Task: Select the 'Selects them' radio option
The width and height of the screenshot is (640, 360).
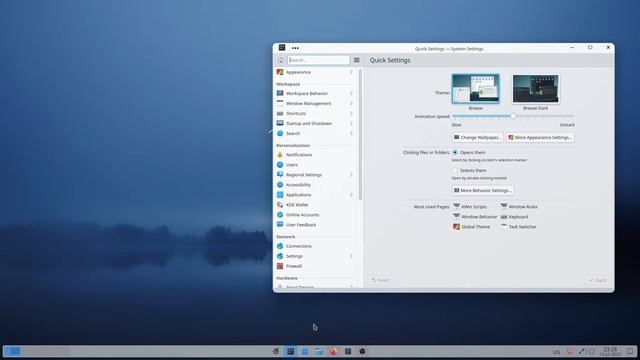Action: (455, 170)
